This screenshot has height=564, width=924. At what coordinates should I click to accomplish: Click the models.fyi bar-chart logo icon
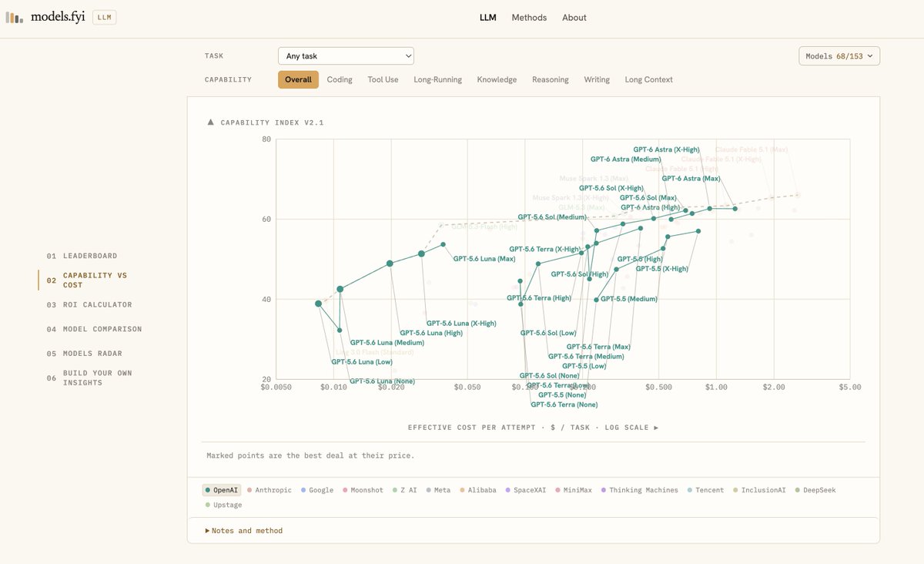(14, 17)
